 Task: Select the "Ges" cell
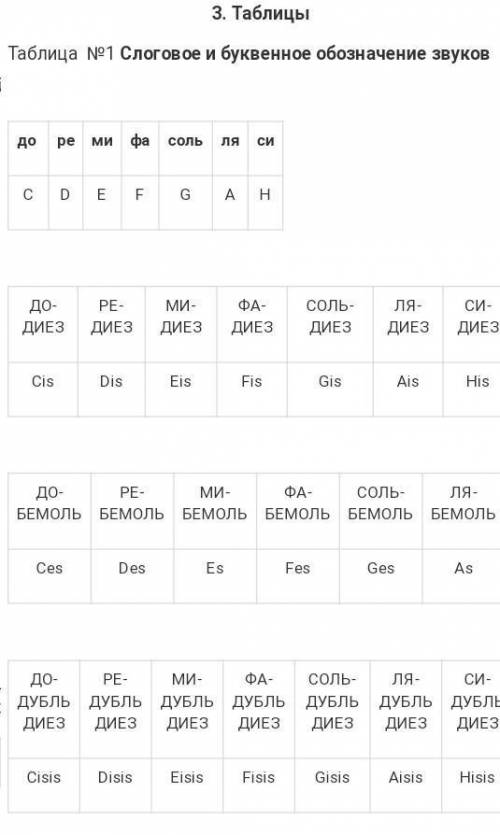click(x=381, y=576)
